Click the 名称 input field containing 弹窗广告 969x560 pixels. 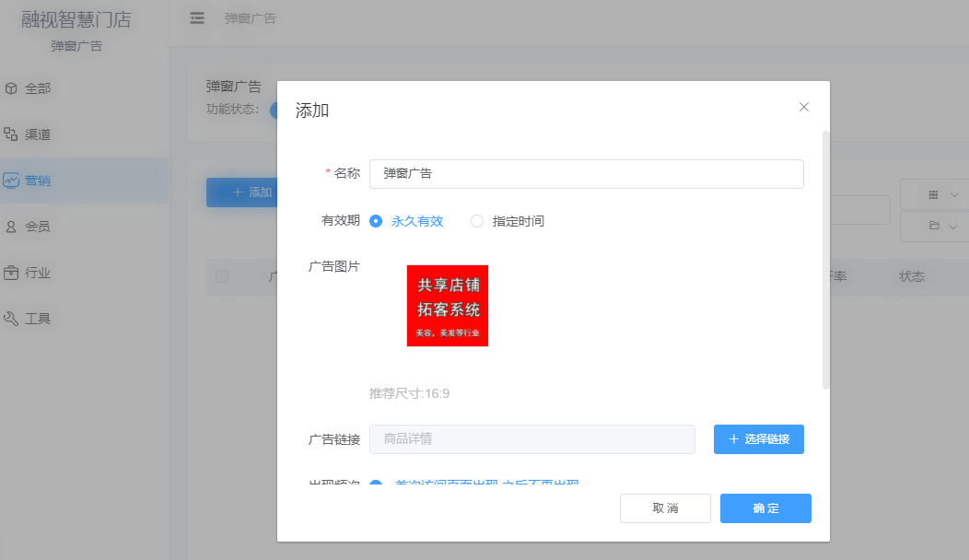pos(587,174)
